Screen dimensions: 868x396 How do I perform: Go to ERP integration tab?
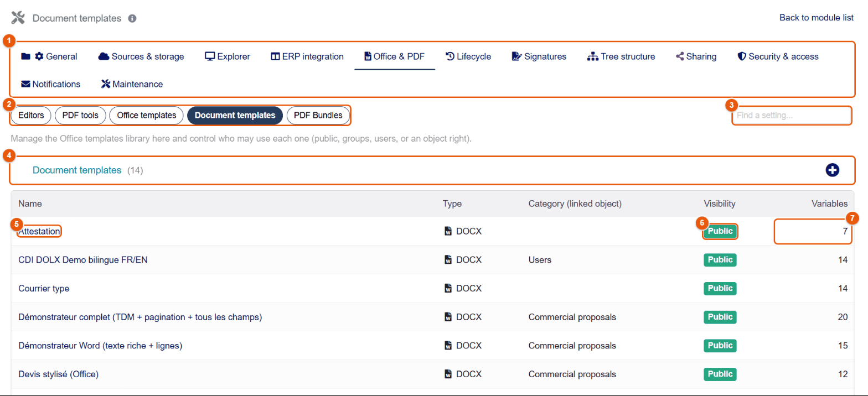(307, 56)
